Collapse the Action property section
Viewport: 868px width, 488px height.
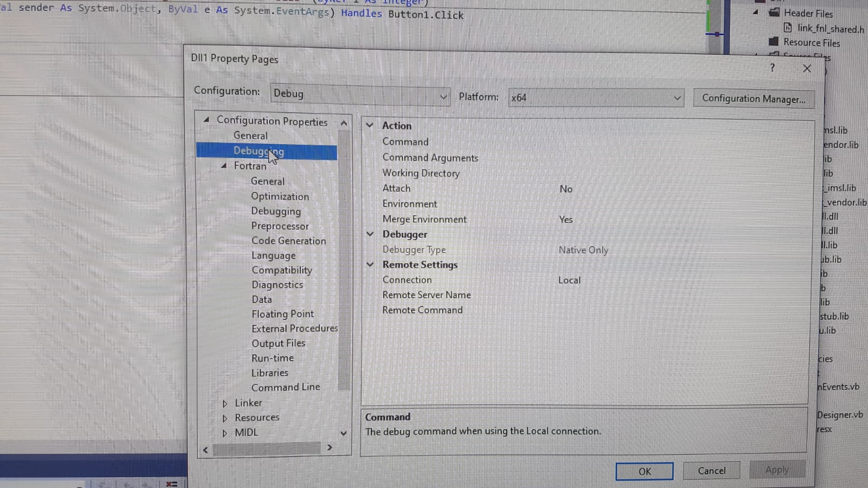point(370,125)
